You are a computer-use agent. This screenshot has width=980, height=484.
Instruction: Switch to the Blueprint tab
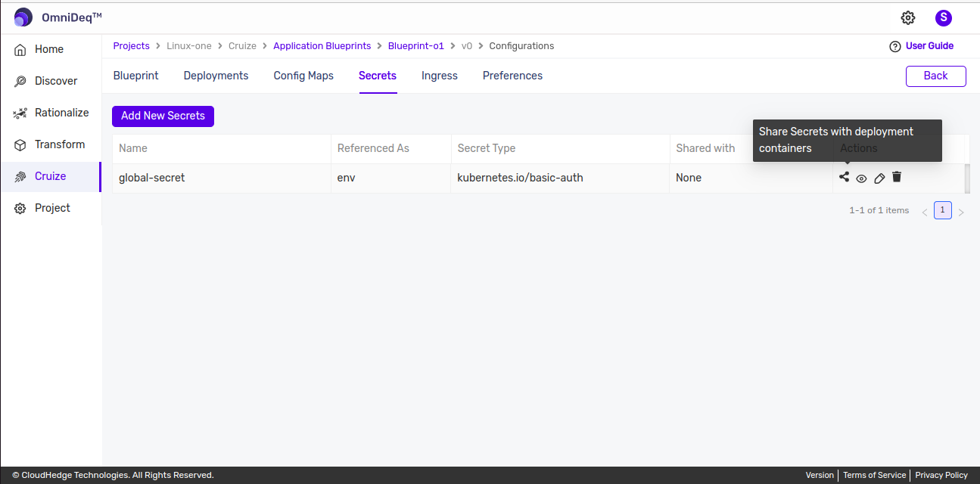pos(136,76)
